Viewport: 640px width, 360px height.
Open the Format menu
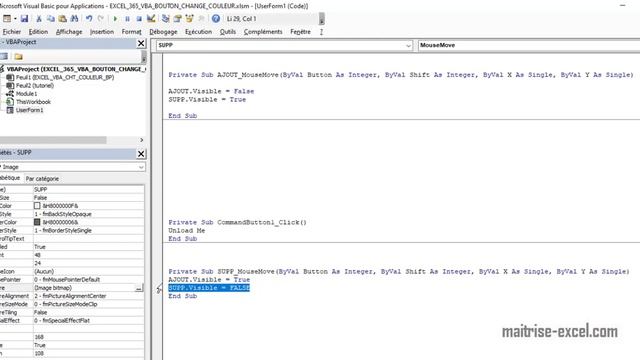tap(131, 32)
